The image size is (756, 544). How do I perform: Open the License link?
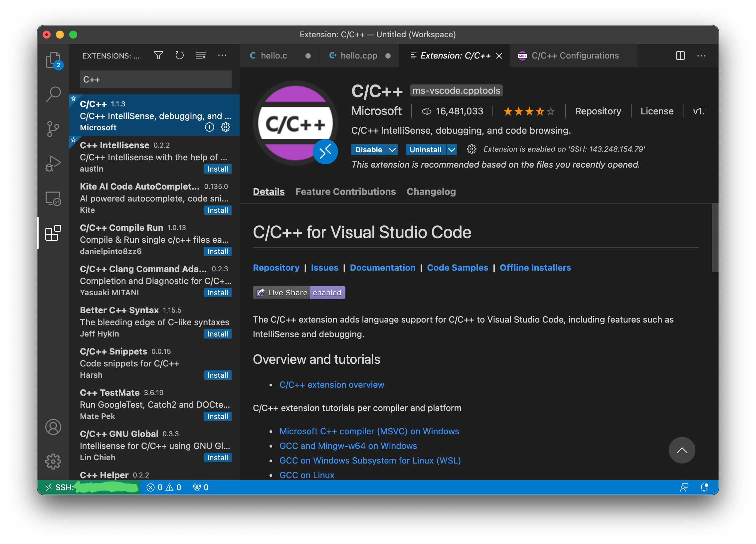coord(657,111)
